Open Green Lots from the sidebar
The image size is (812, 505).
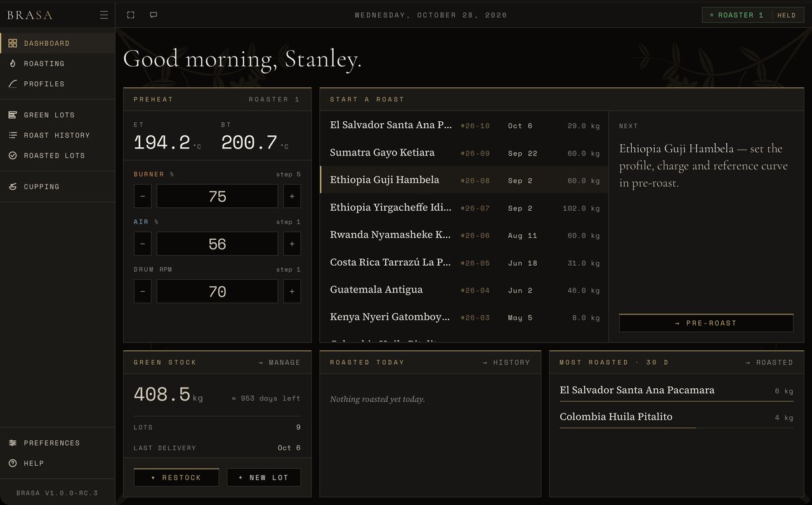pyautogui.click(x=57, y=115)
